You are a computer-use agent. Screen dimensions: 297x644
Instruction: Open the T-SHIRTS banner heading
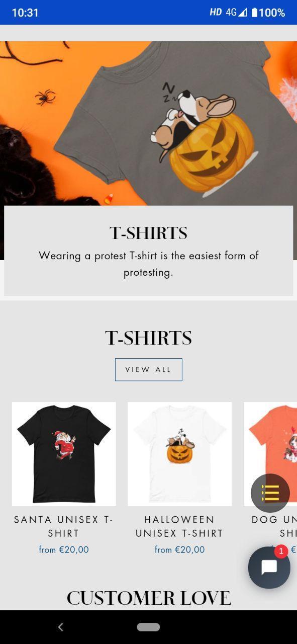148,233
